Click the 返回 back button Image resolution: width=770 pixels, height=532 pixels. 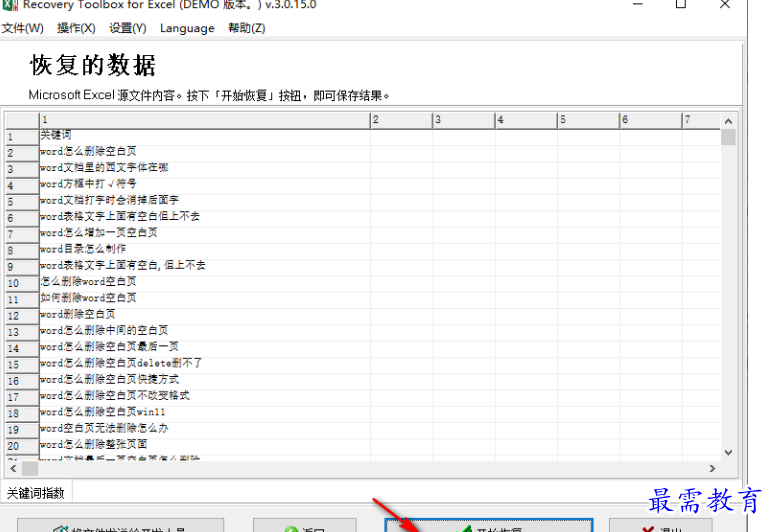tap(304, 526)
